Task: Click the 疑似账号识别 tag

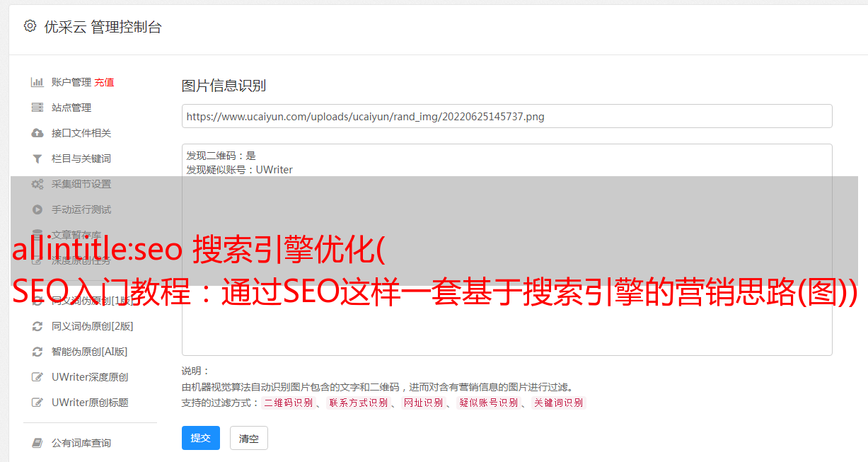Action: click(488, 403)
